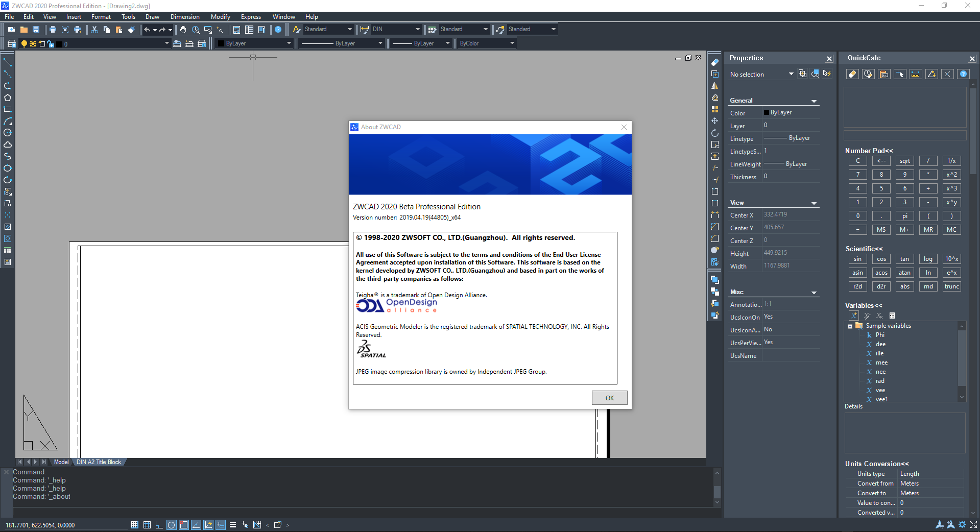Click the Color ByLayer swatch in Properties
Viewport: 980px width, 532px height.
[766, 112]
